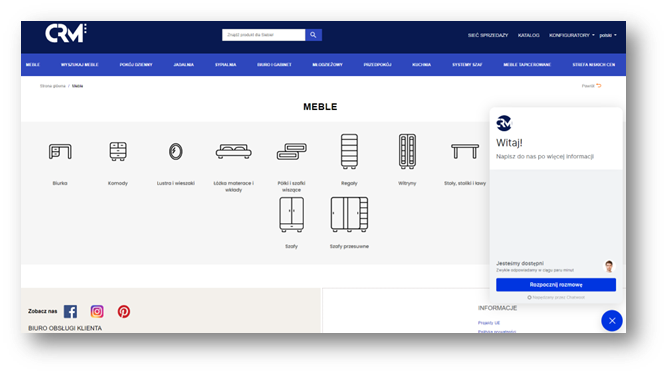The width and height of the screenshot is (668, 375).
Task: Open the Sypialnia menu item
Action: (225, 65)
